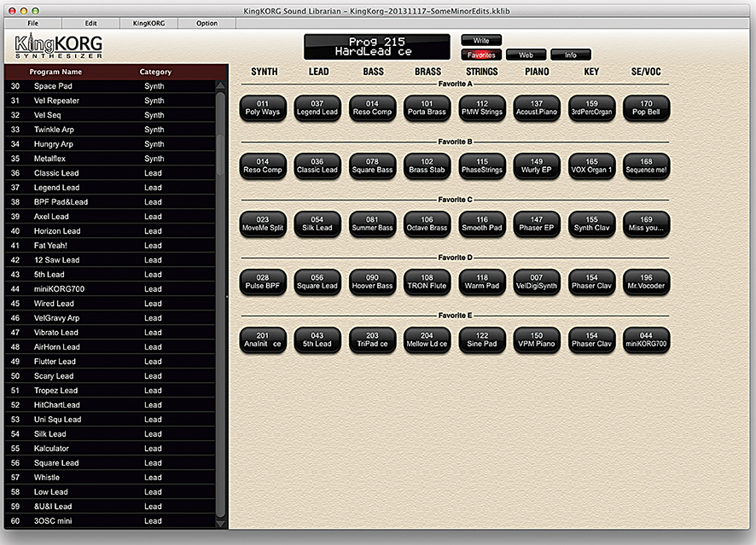
Task: Sort list by Category header
Action: click(155, 72)
